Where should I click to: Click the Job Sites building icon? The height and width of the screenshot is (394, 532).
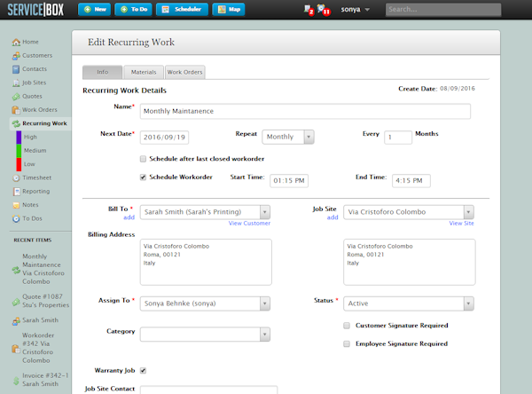(16, 83)
